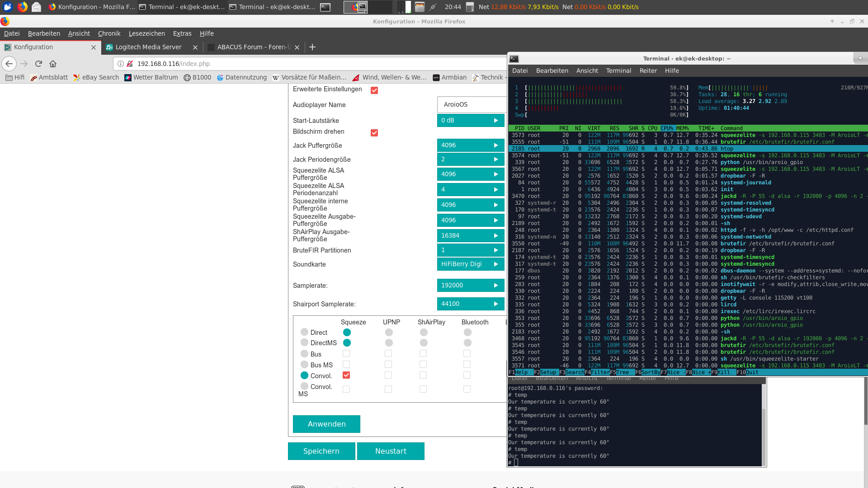This screenshot has width=868, height=488.
Task: Click F5 Tree in htop footer
Action: (x=619, y=372)
